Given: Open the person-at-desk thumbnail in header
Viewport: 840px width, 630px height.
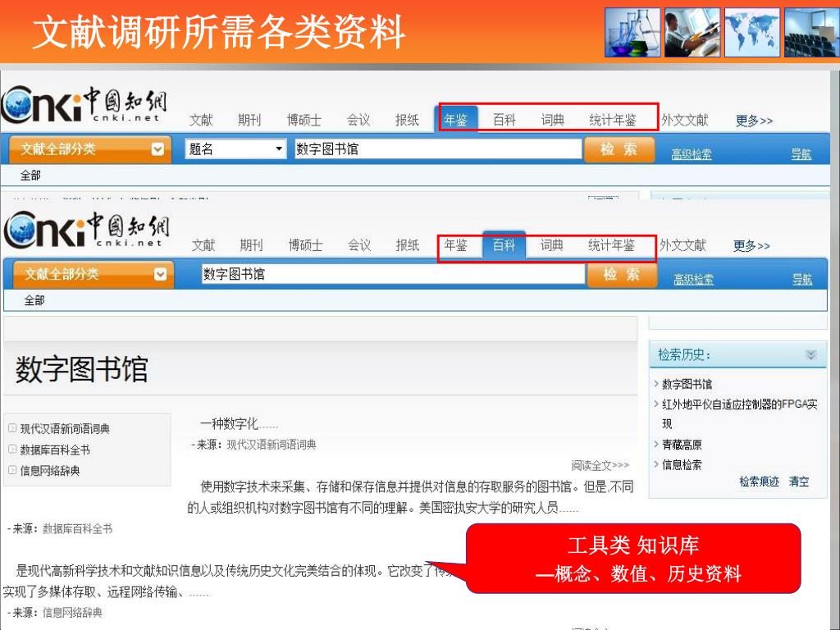Looking at the screenshot, I should (x=692, y=32).
